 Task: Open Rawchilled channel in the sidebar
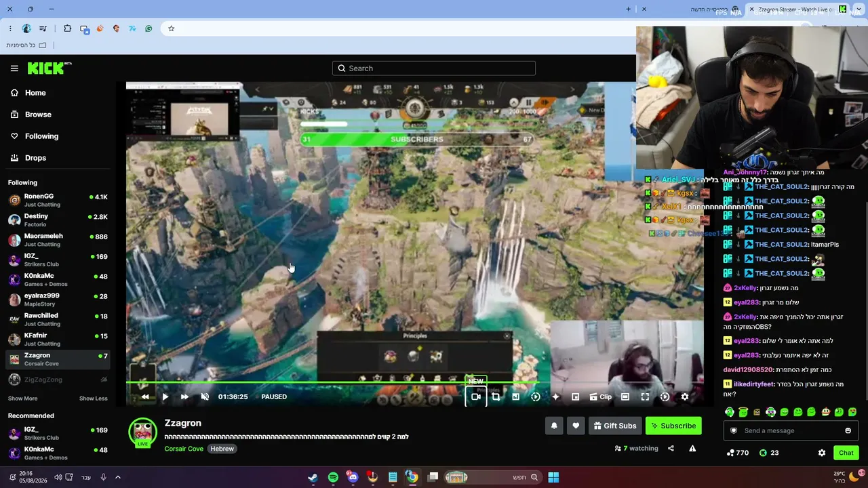coord(58,319)
